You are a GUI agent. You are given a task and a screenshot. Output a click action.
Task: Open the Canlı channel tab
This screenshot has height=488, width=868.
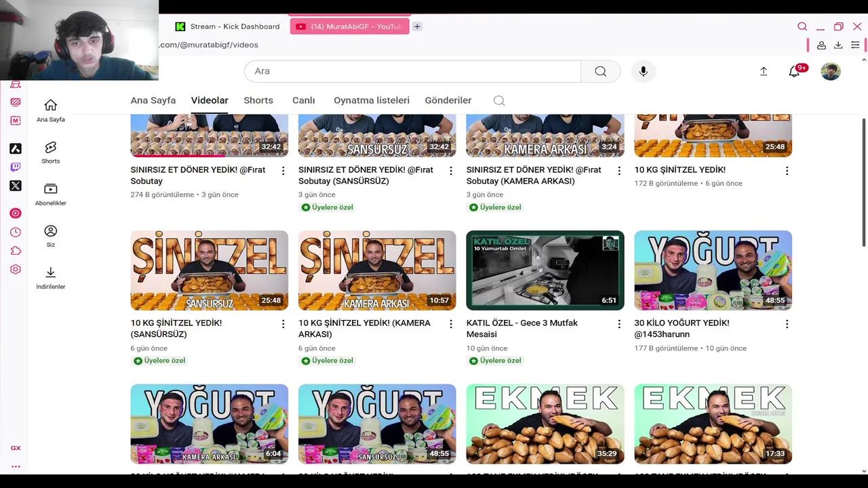click(304, 100)
